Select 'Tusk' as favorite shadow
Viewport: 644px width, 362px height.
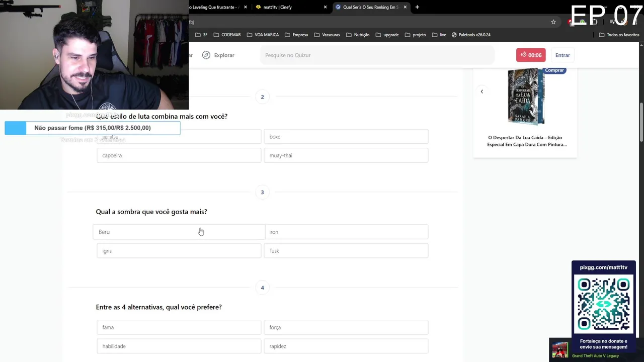point(346,251)
